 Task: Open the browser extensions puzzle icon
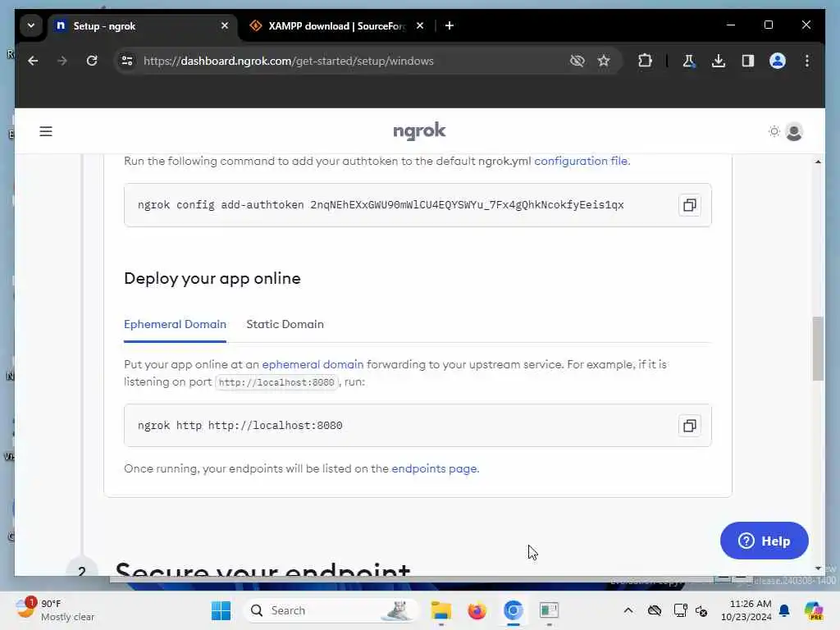click(x=645, y=61)
